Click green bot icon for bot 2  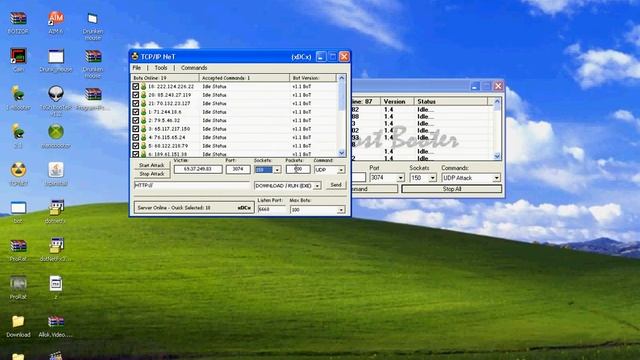click(x=144, y=120)
